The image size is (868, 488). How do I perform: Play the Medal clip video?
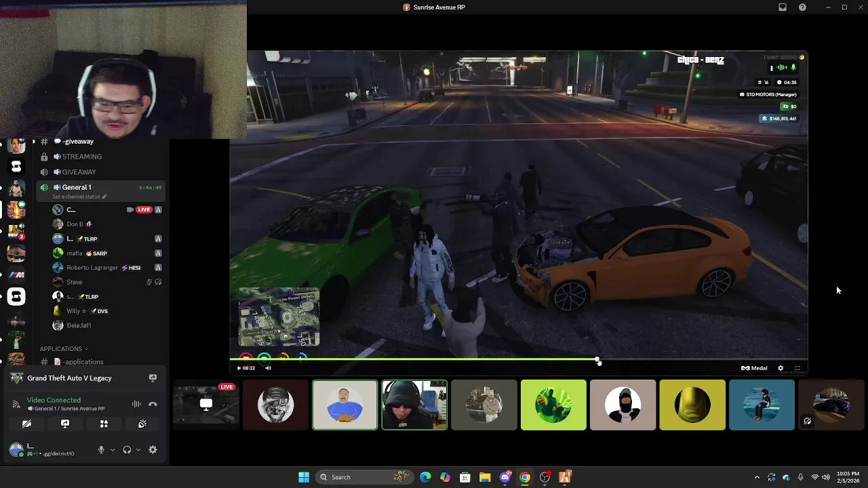click(239, 368)
